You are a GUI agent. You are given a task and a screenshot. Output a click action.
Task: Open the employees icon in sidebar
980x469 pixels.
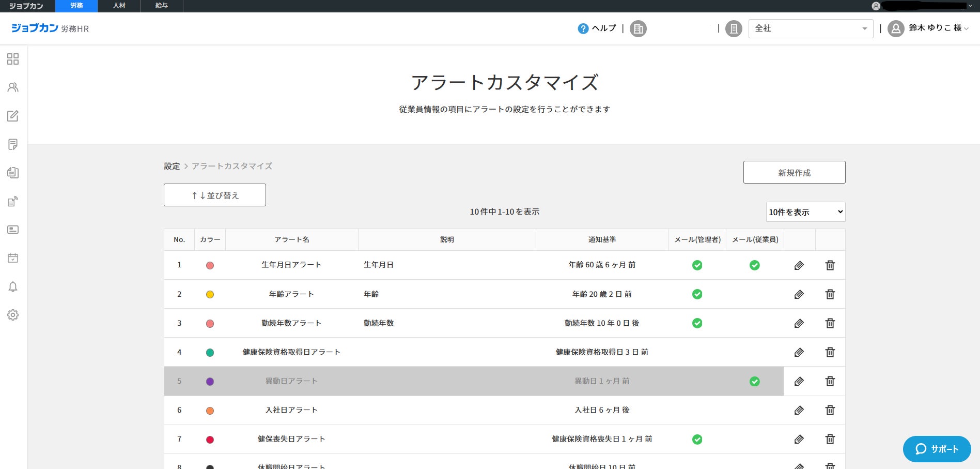click(x=13, y=87)
